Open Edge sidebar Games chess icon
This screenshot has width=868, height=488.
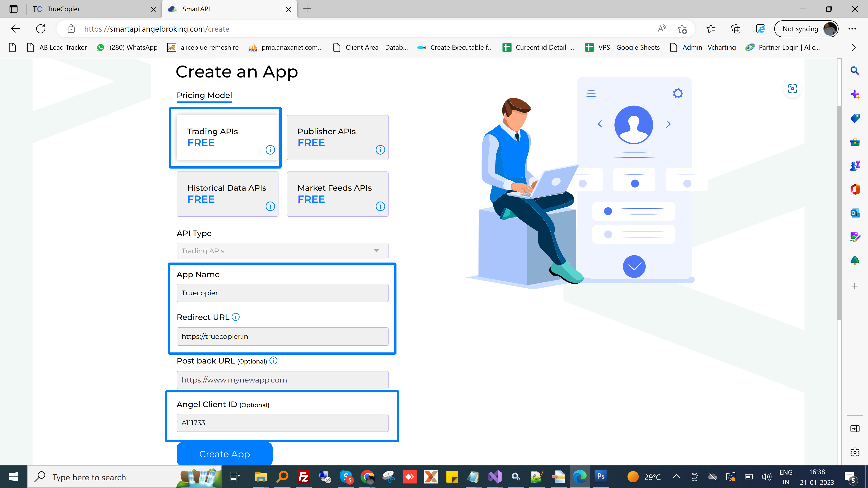pyautogui.click(x=855, y=165)
